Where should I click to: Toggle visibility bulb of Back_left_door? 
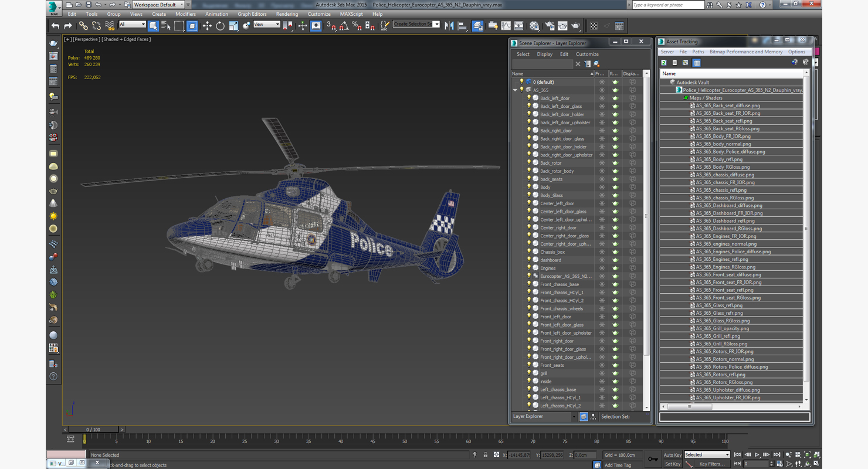pyautogui.click(x=528, y=98)
